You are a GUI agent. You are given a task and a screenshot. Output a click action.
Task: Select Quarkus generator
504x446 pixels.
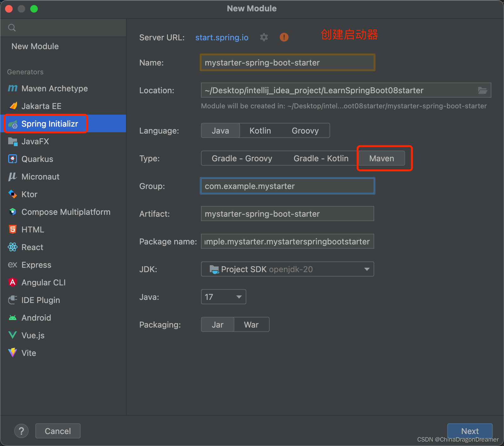[63, 159]
